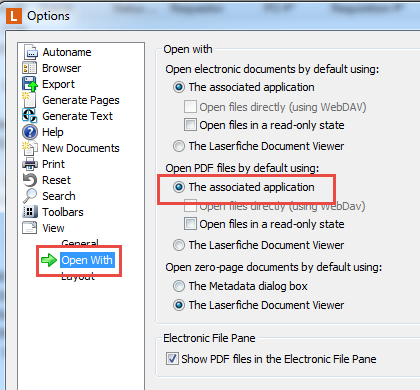Click the Laserfiche logo in title bar

[14, 16]
